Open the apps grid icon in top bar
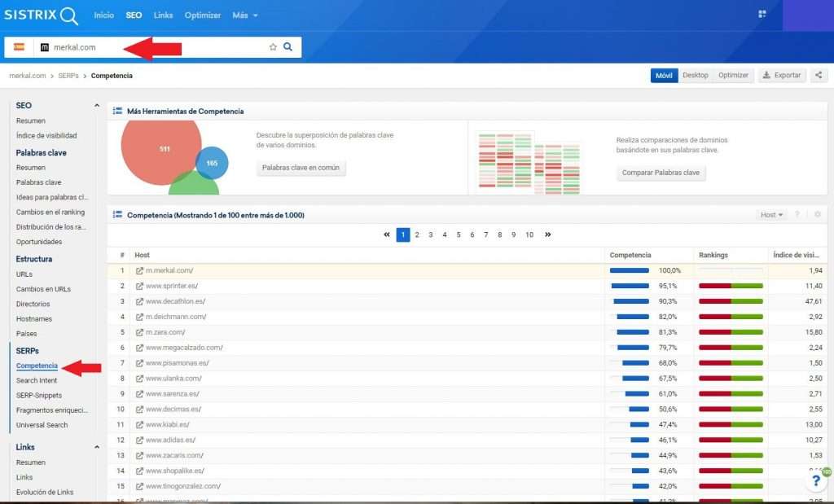Viewport: 834px width, 504px height. pos(762,14)
